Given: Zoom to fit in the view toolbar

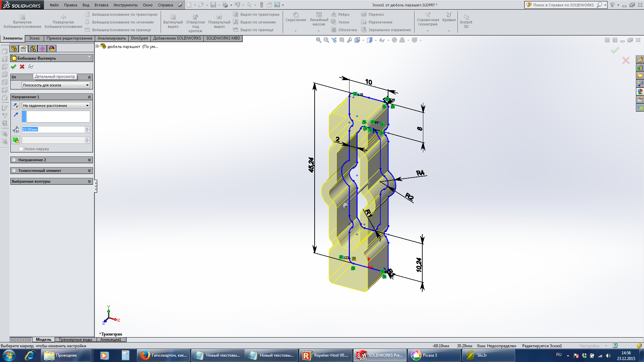Looking at the screenshot, I should click(x=318, y=40).
